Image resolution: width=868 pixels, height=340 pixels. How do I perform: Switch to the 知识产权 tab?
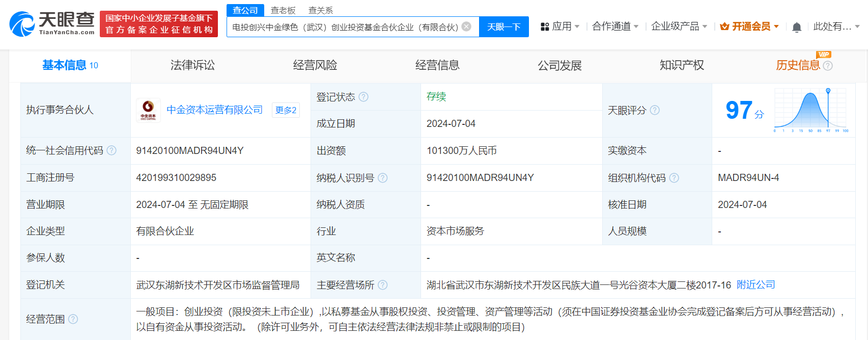682,65
